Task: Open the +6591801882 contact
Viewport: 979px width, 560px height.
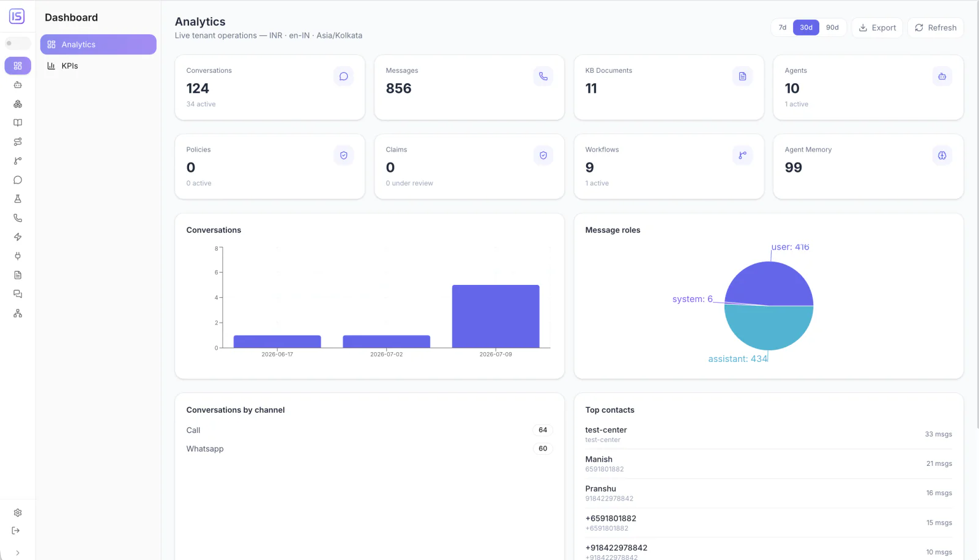Action: (x=769, y=523)
